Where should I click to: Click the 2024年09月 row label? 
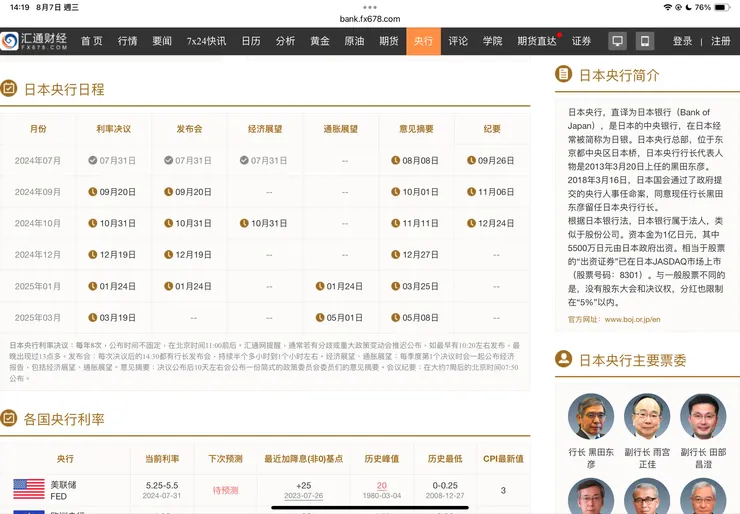click(x=38, y=192)
